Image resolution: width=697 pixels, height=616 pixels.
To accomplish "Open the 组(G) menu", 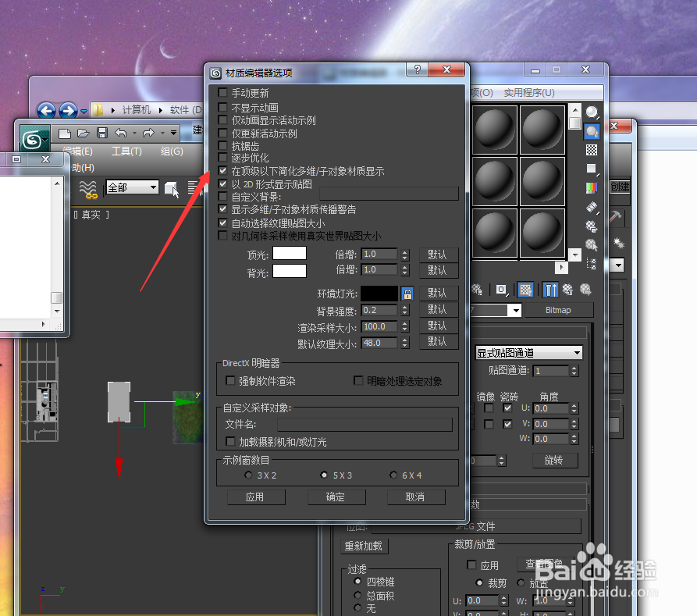I will click(x=172, y=151).
